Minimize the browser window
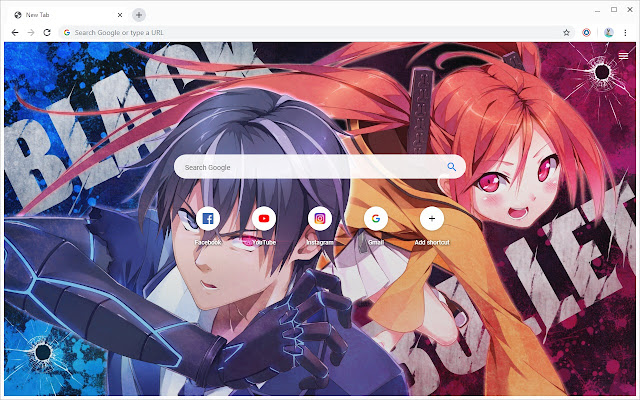Image resolution: width=640 pixels, height=400 pixels. point(598,11)
